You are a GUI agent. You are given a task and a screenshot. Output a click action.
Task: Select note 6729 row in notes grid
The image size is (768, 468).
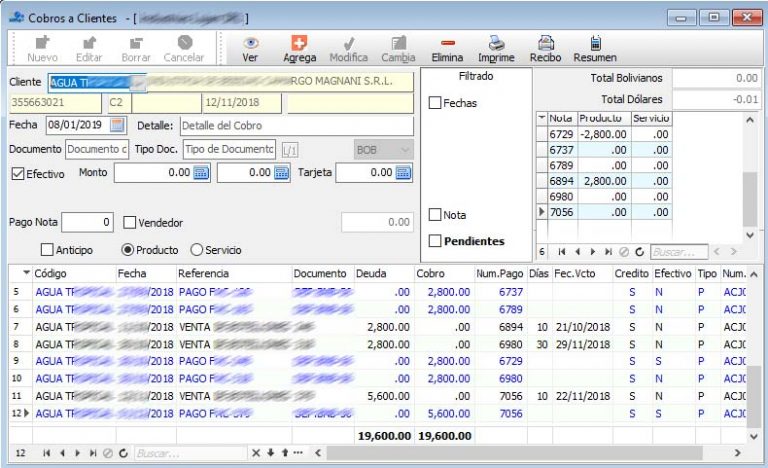pos(604,134)
